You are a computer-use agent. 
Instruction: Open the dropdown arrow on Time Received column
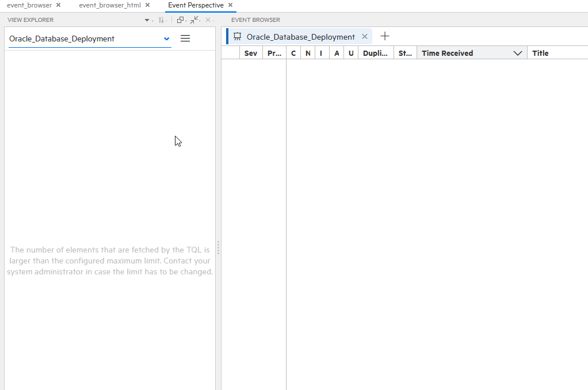(x=518, y=52)
